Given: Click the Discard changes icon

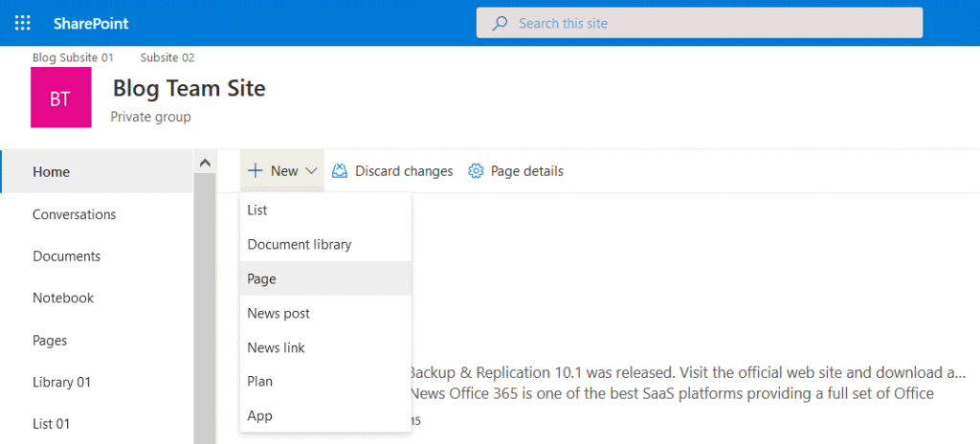Looking at the screenshot, I should click(339, 171).
